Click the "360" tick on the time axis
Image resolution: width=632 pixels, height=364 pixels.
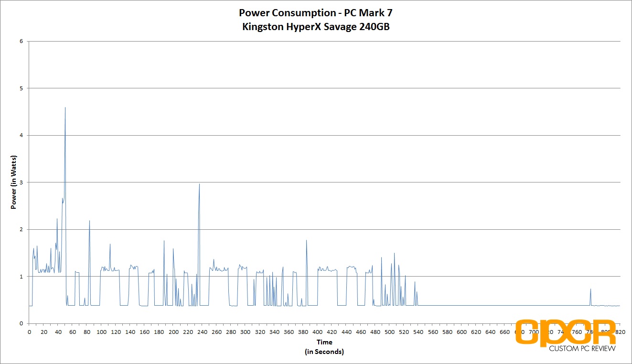[x=289, y=332]
